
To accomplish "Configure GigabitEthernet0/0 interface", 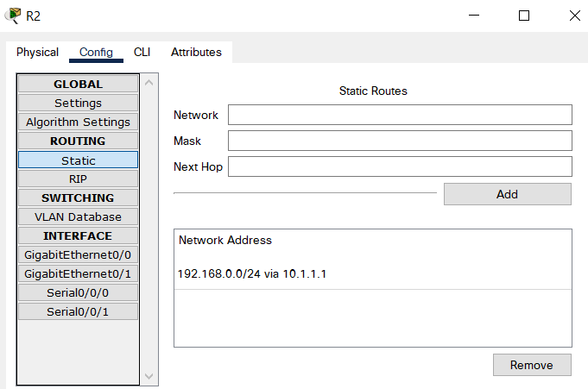I will pos(78,254).
